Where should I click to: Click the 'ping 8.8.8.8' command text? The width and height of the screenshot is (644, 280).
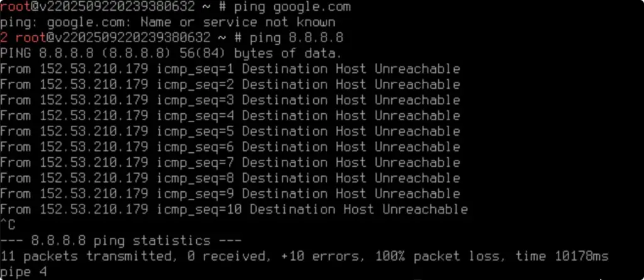296,38
